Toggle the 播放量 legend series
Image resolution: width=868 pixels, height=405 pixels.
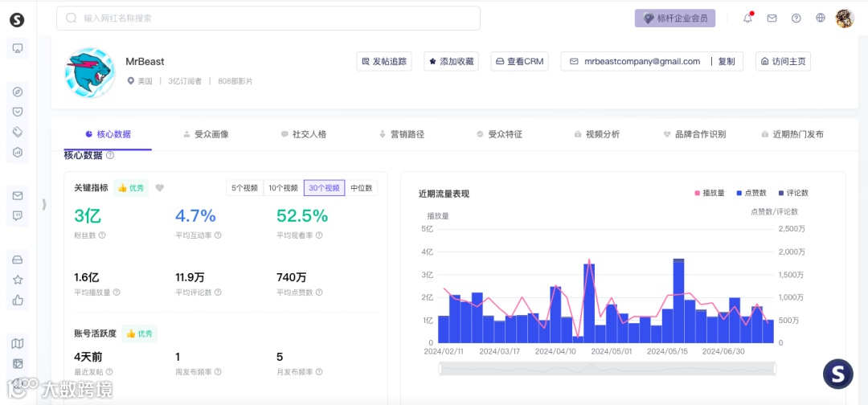pyautogui.click(x=710, y=193)
